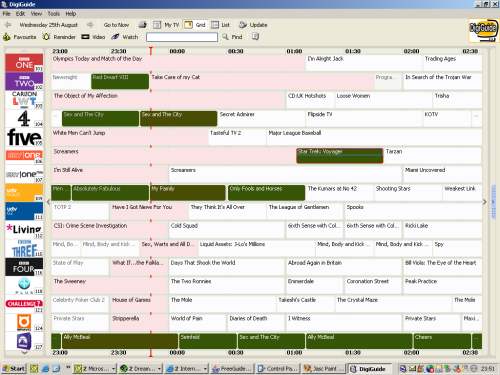Select Seinfeld in bottom row
This screenshot has width=500, height=375.
(208, 341)
